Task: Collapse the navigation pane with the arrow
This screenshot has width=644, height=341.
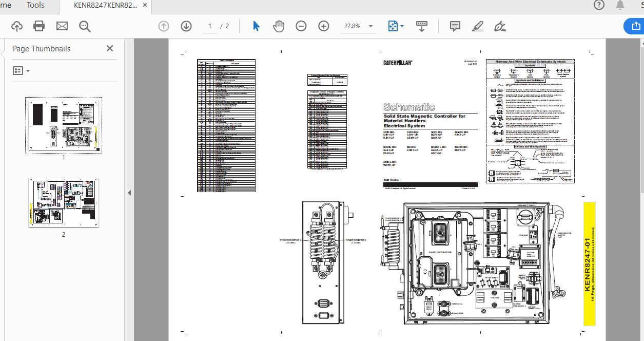Action: click(x=129, y=193)
